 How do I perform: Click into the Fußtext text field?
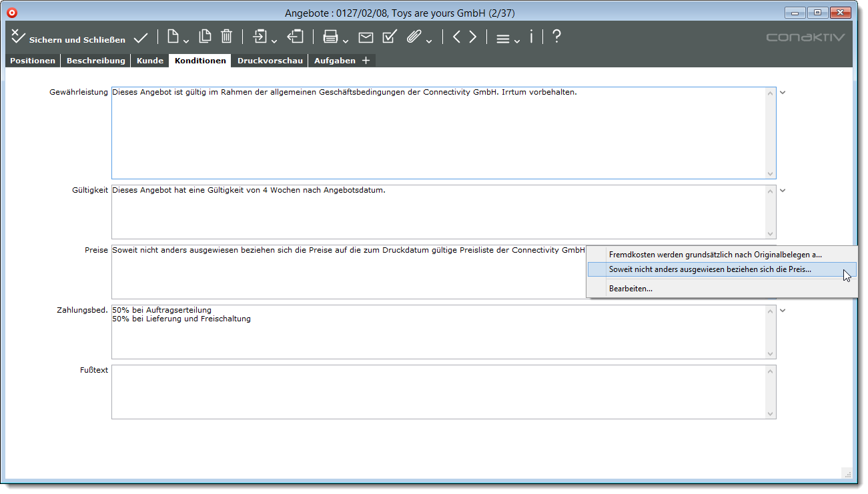pyautogui.click(x=438, y=392)
